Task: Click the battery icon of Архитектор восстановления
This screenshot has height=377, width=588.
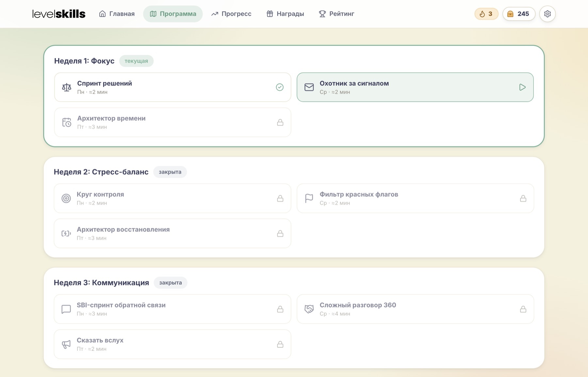Action: click(x=66, y=233)
